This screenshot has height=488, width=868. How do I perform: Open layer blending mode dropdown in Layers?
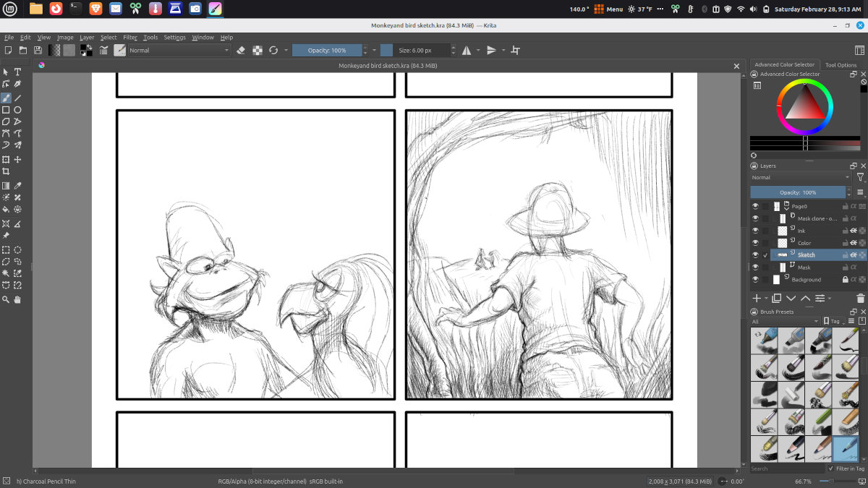(x=800, y=178)
